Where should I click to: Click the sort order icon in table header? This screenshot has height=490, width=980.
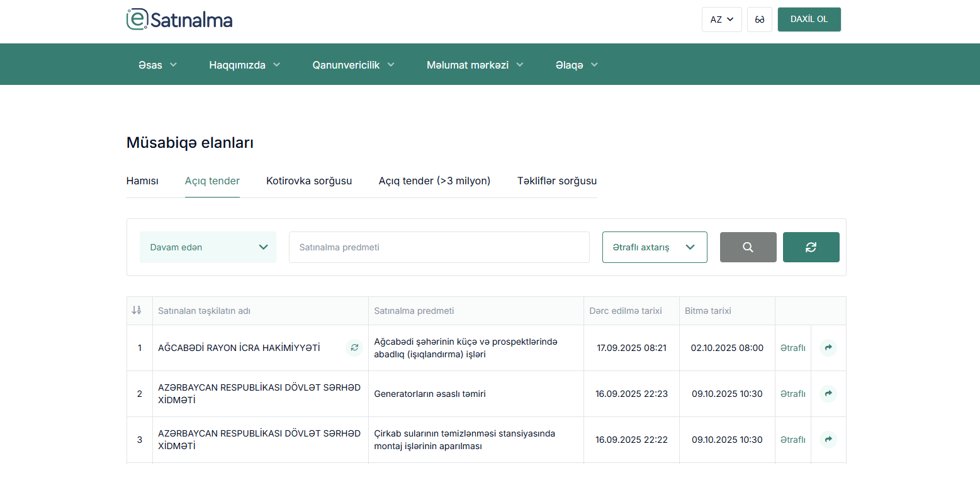pyautogui.click(x=136, y=311)
